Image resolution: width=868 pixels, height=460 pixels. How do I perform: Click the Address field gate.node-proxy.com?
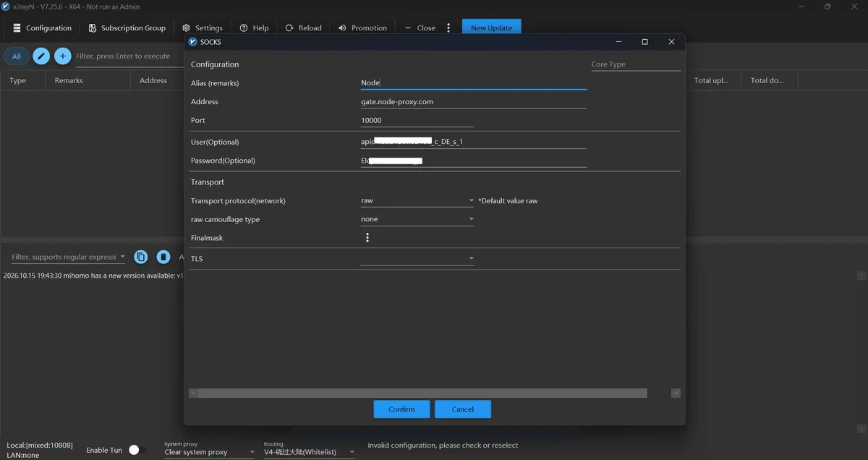(473, 101)
